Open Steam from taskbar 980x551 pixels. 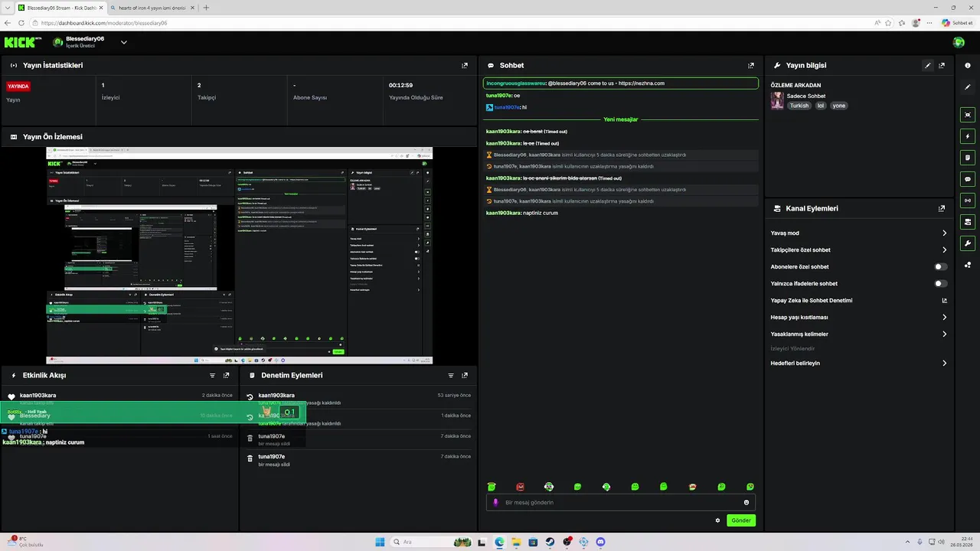(550, 542)
